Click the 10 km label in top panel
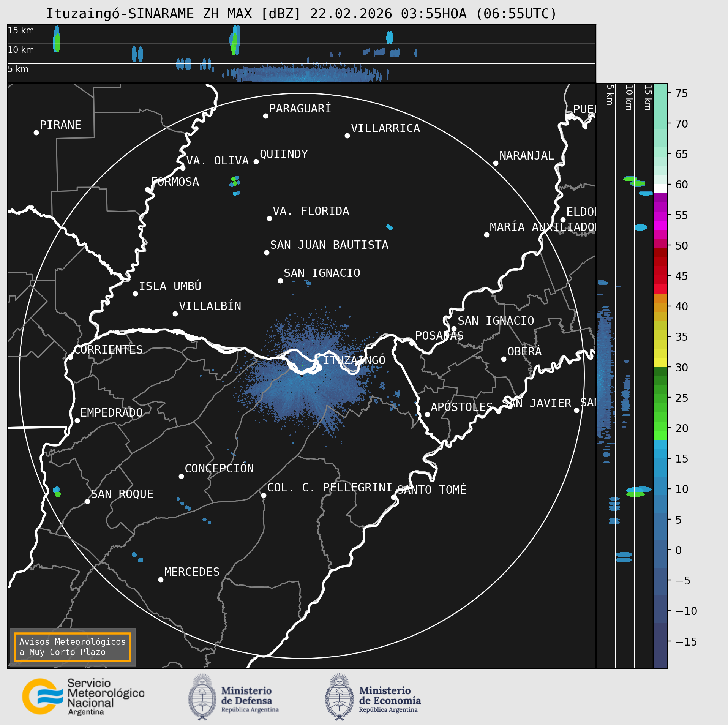The image size is (728, 725). [21, 50]
